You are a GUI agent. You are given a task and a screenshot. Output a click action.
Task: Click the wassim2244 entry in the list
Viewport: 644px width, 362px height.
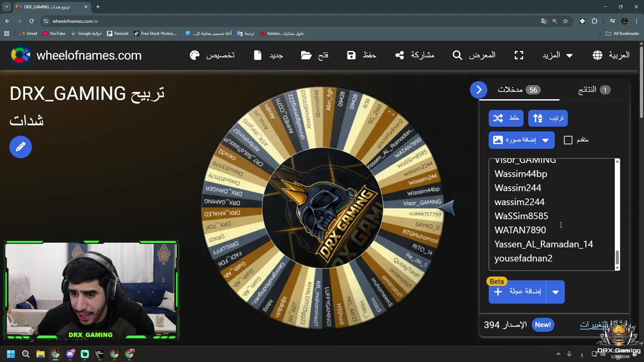point(519,202)
